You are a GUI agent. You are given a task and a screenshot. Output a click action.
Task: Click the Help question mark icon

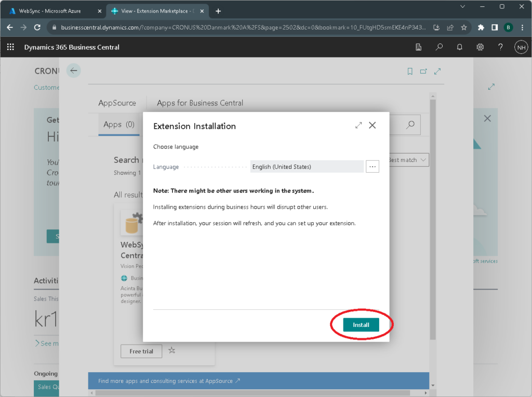pos(500,47)
